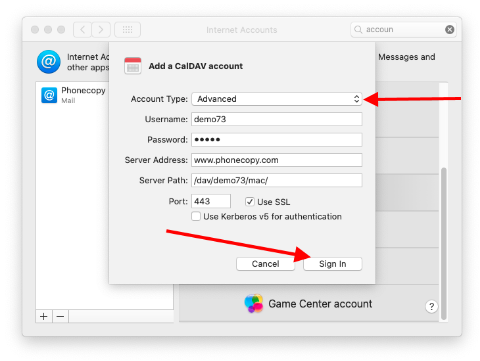Select Game Center account option
This screenshot has height=361, width=480.
309,303
